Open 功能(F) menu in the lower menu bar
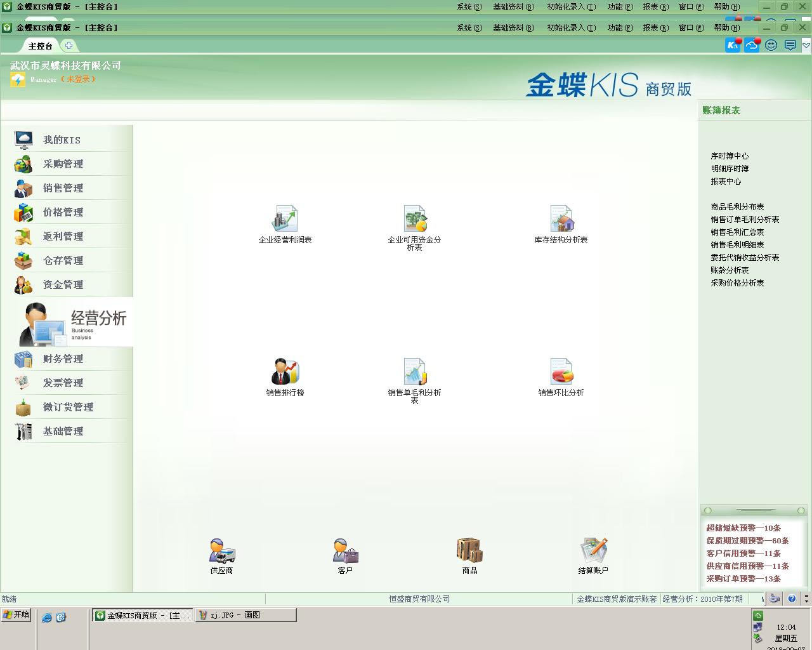The height and width of the screenshot is (650, 812). (x=620, y=28)
